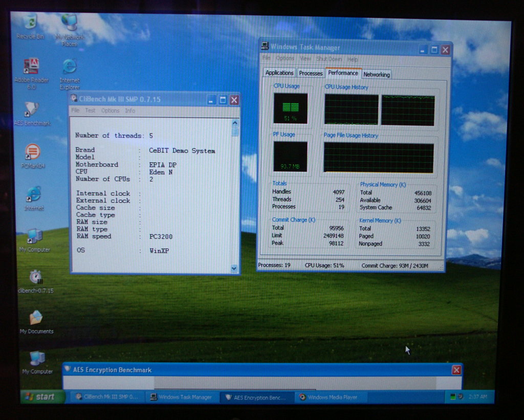Image resolution: width=524 pixels, height=420 pixels.
Task: Select the AES Benchmark desktop shortcut
Action: pyautogui.click(x=32, y=114)
